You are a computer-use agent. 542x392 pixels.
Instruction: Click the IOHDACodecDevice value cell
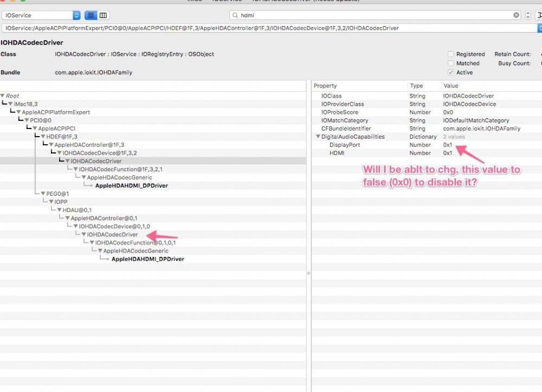click(x=469, y=104)
